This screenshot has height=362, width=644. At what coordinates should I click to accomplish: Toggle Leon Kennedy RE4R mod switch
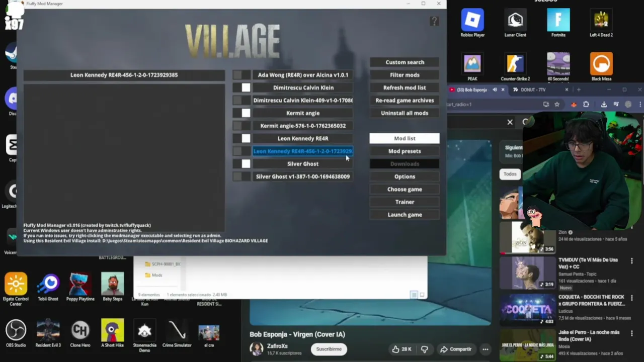[x=242, y=138]
